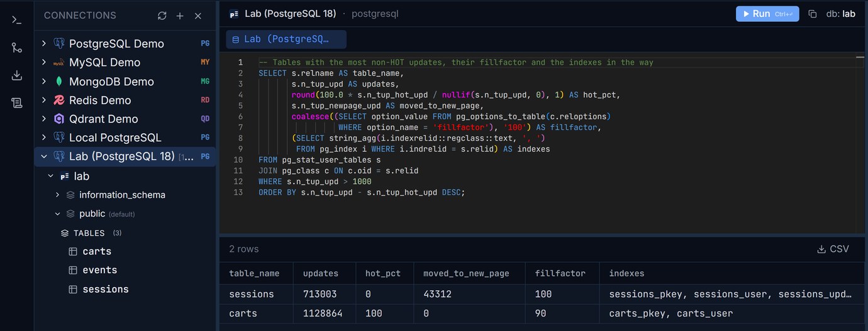Expand the Local PostgreSQL connection
The image size is (868, 331).
[44, 138]
